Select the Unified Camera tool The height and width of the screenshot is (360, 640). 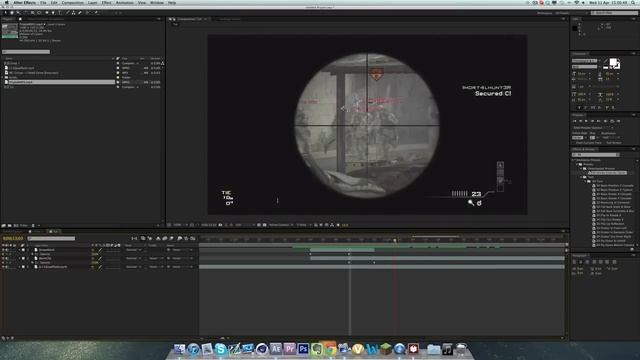tap(33, 13)
